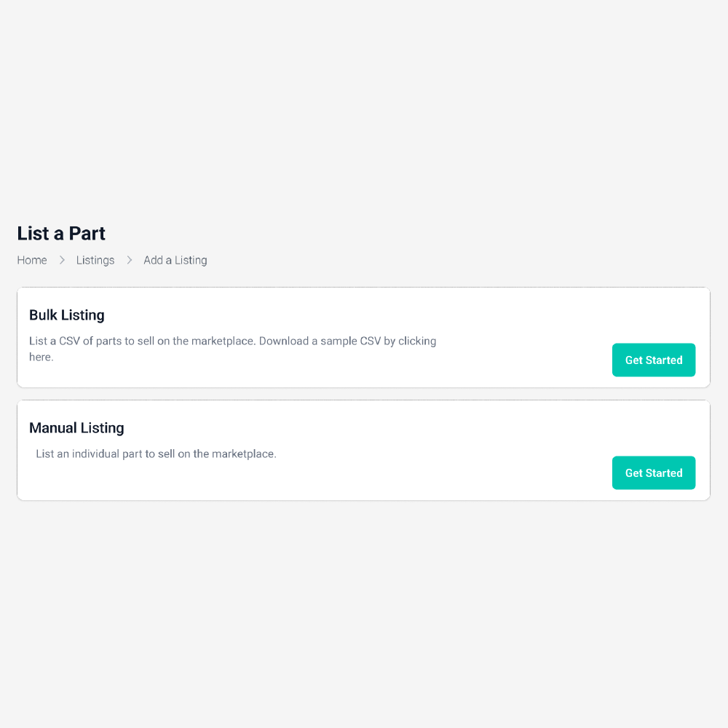Click empty space right of the breadcrumb trail
The width and height of the screenshot is (728, 728).
click(473, 261)
